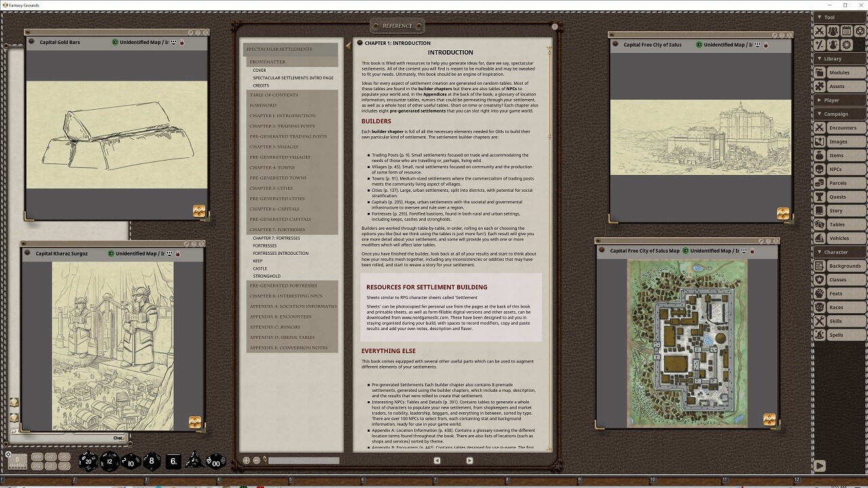Click the d12 die icon
The height and width of the screenshot is (488, 868).
(x=110, y=461)
